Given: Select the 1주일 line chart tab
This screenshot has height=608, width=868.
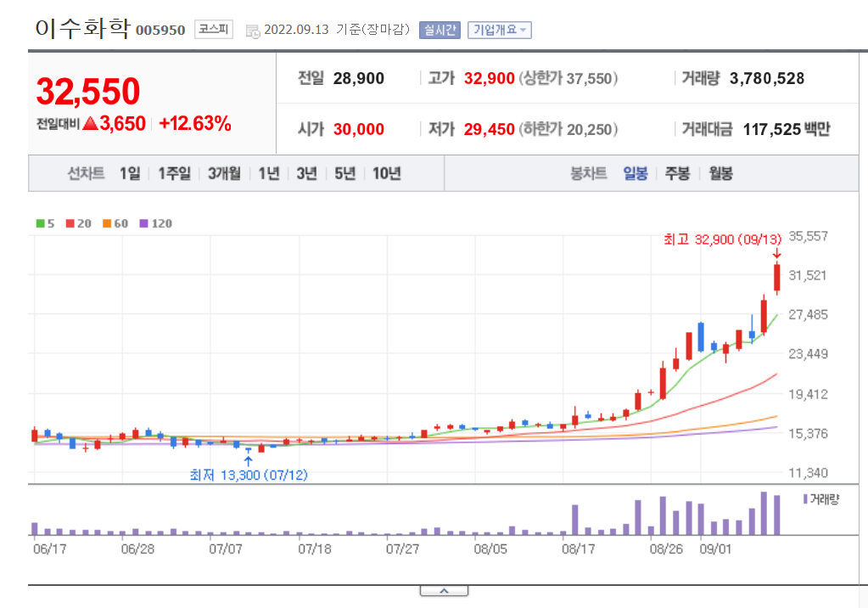Looking at the screenshot, I should pos(175,173).
